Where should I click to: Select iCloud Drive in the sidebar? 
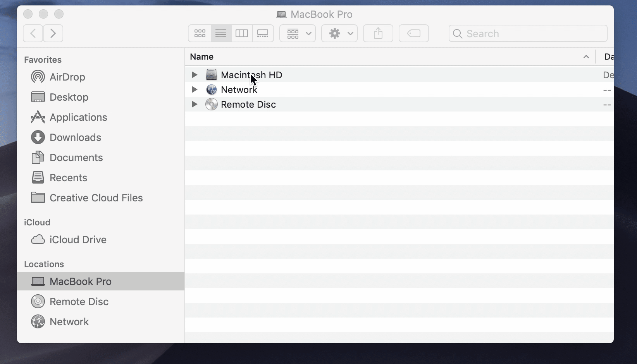(78, 240)
